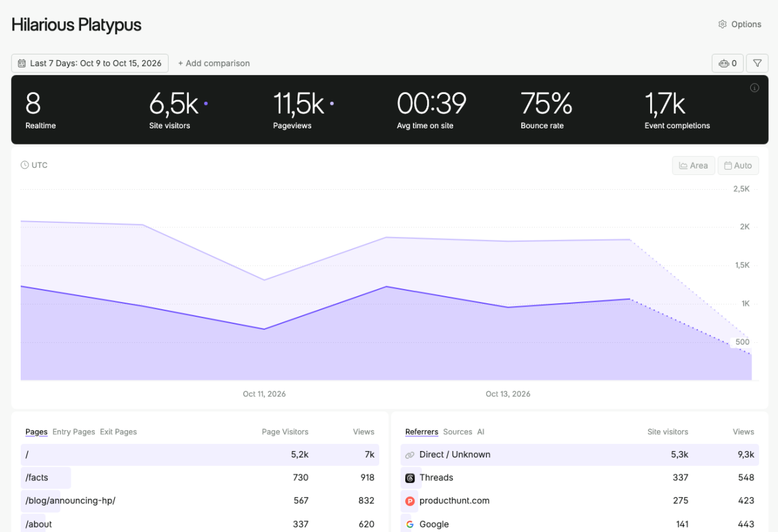The height and width of the screenshot is (532, 778).
Task: Select the Direct / Unknown referrer row
Action: (580, 454)
